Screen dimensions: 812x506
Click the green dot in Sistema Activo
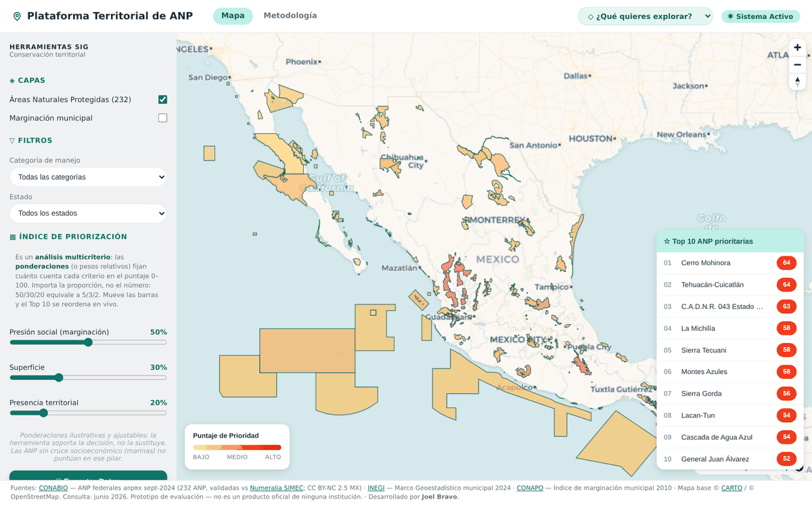(x=730, y=16)
